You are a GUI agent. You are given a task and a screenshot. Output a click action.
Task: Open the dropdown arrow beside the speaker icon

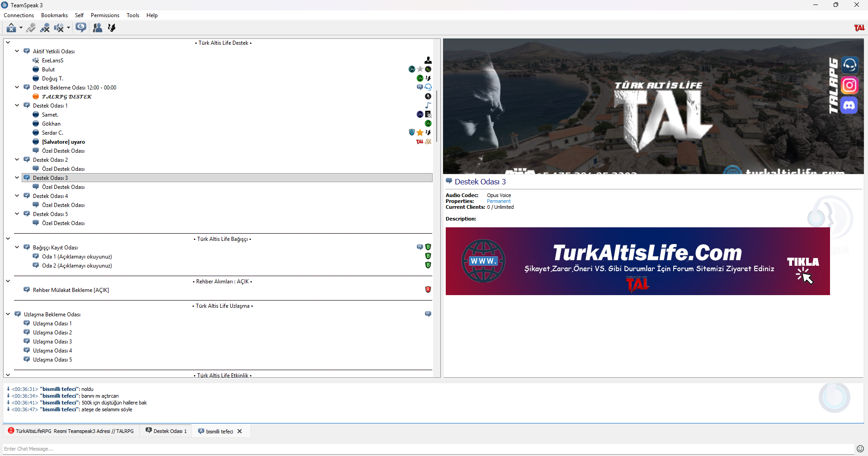point(68,28)
